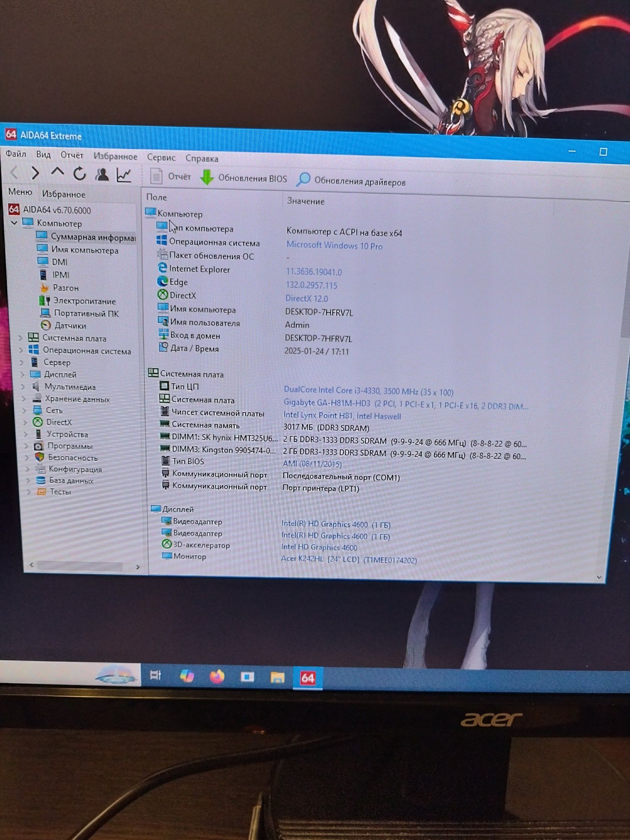The height and width of the screenshot is (840, 630).
Task: Click the DirectX 12.0 link
Action: (x=307, y=299)
